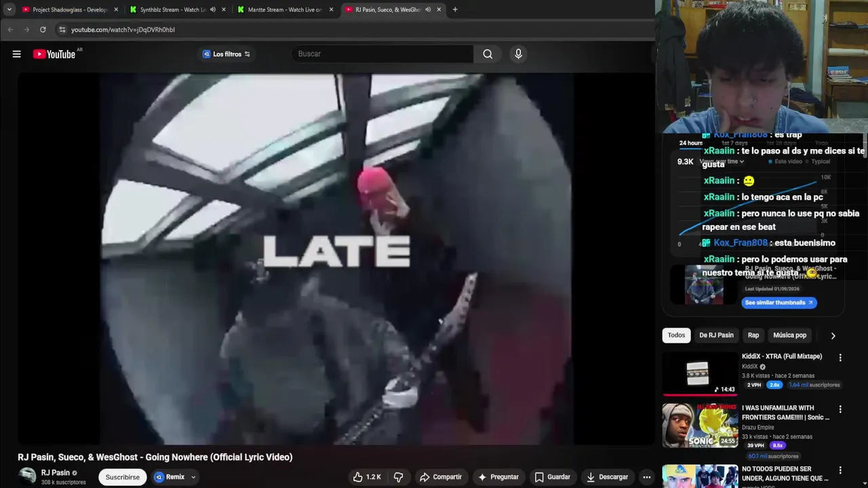Open options menu for KiddiX XTRA video
The height and width of the screenshot is (488, 868).
click(840, 358)
